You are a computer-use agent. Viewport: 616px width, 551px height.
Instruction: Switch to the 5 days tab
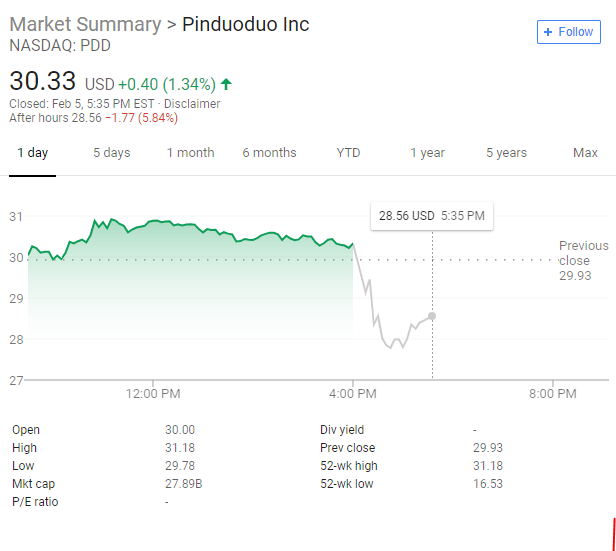[112, 153]
